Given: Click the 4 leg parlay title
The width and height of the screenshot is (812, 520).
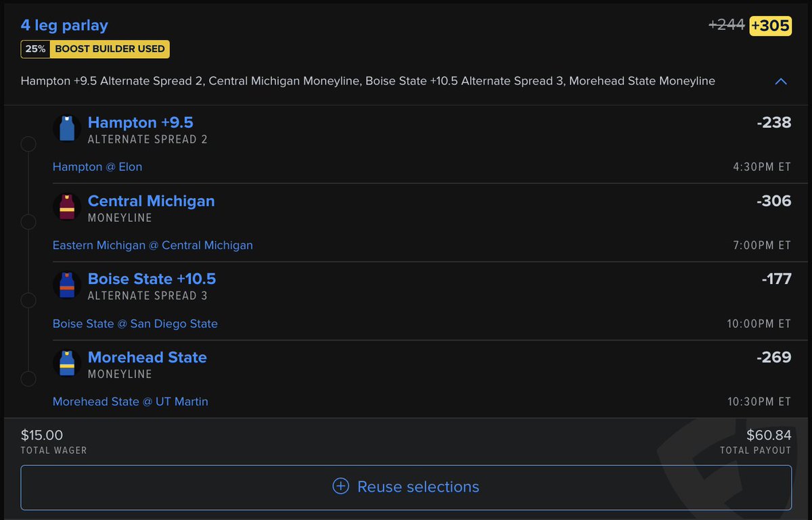Looking at the screenshot, I should pos(64,26).
